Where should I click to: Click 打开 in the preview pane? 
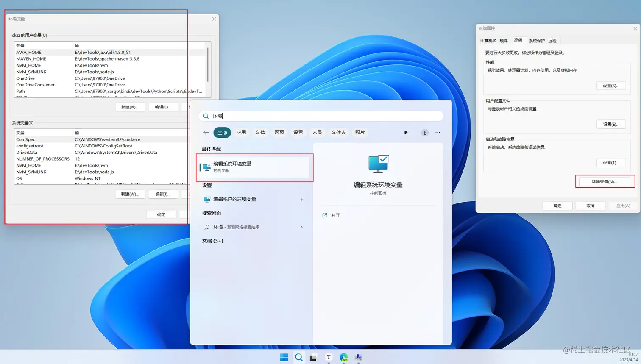[x=336, y=215]
